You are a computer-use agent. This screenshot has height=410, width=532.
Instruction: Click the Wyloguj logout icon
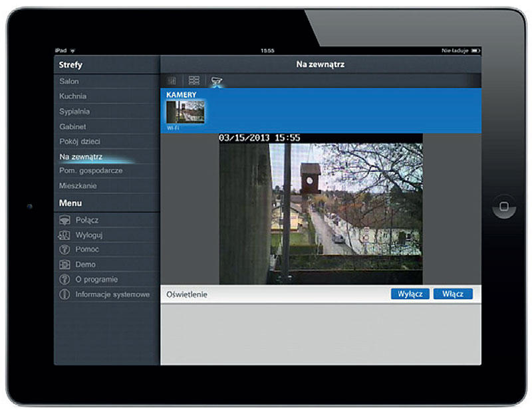[65, 235]
